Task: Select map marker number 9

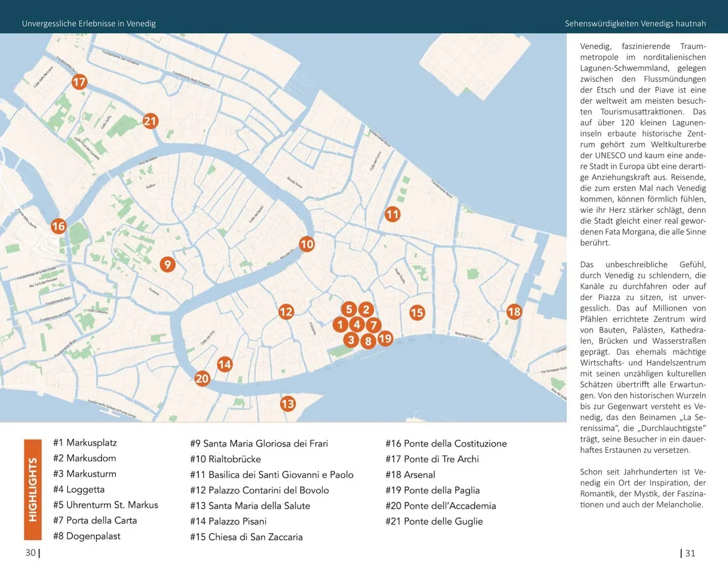Action: [167, 264]
